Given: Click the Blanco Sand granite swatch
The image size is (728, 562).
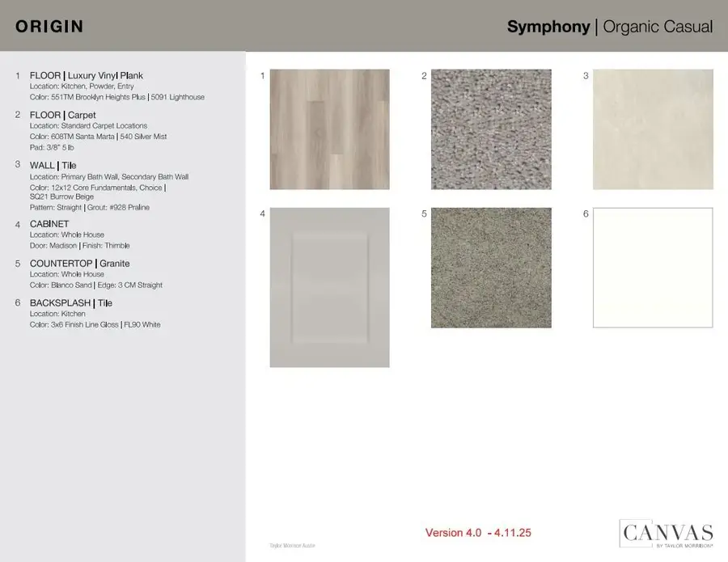Looking at the screenshot, I should (491, 268).
